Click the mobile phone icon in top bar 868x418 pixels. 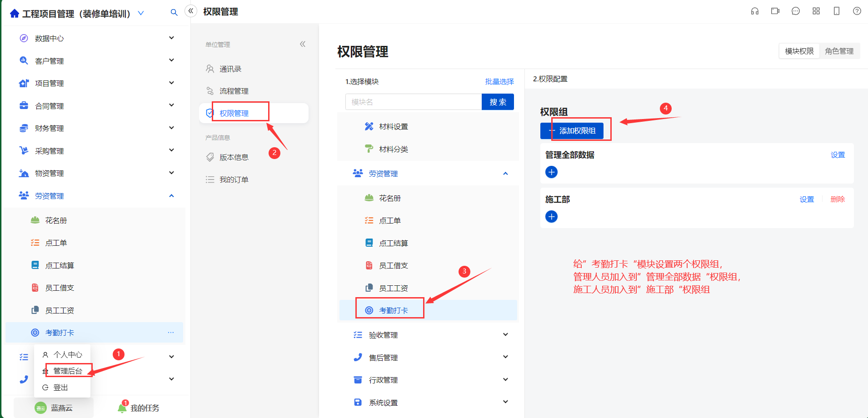pyautogui.click(x=837, y=11)
